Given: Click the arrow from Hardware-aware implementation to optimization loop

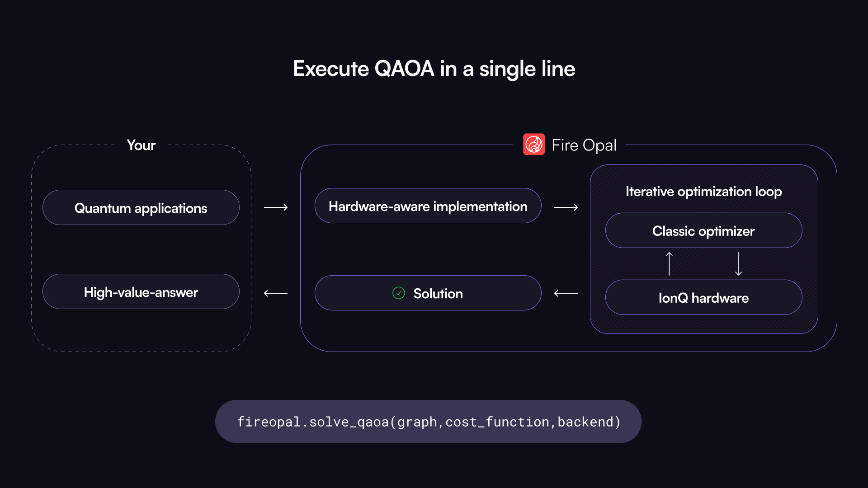Looking at the screenshot, I should 566,207.
